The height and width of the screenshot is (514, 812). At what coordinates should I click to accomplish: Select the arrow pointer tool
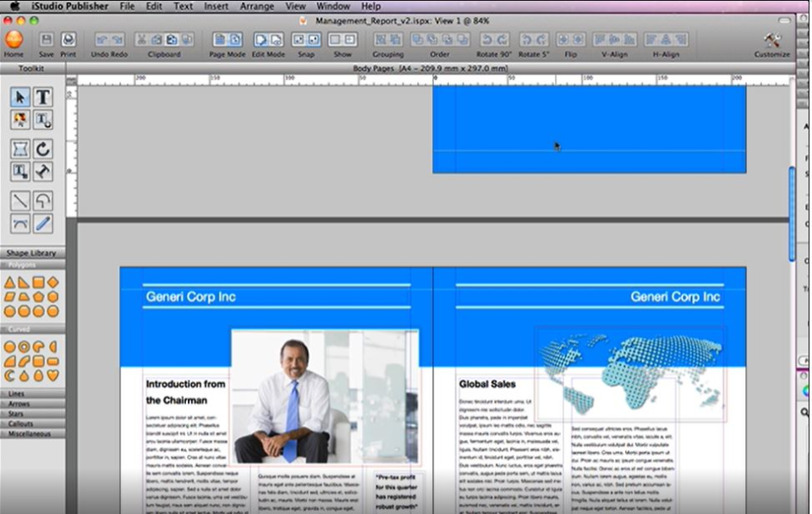pos(20,97)
